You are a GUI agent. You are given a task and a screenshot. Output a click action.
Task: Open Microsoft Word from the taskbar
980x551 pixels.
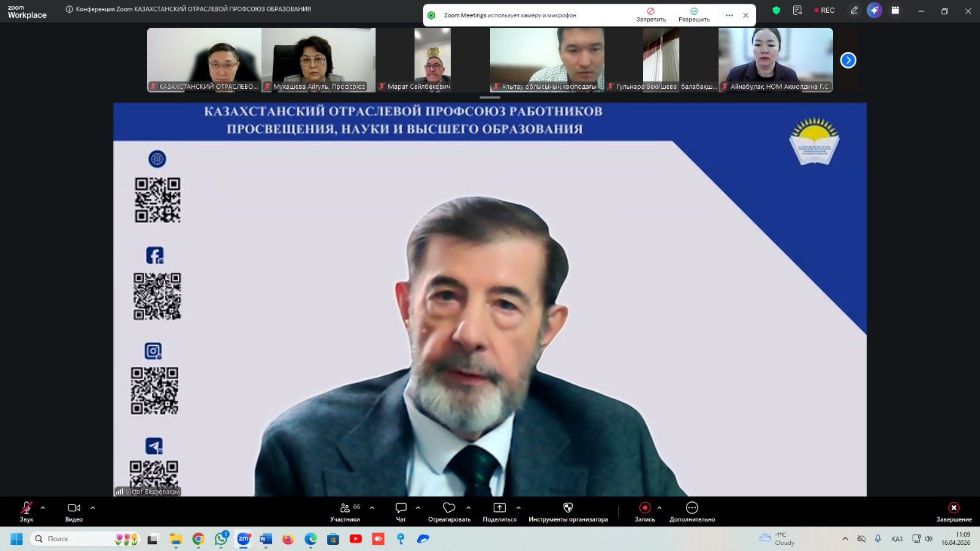[x=265, y=539]
